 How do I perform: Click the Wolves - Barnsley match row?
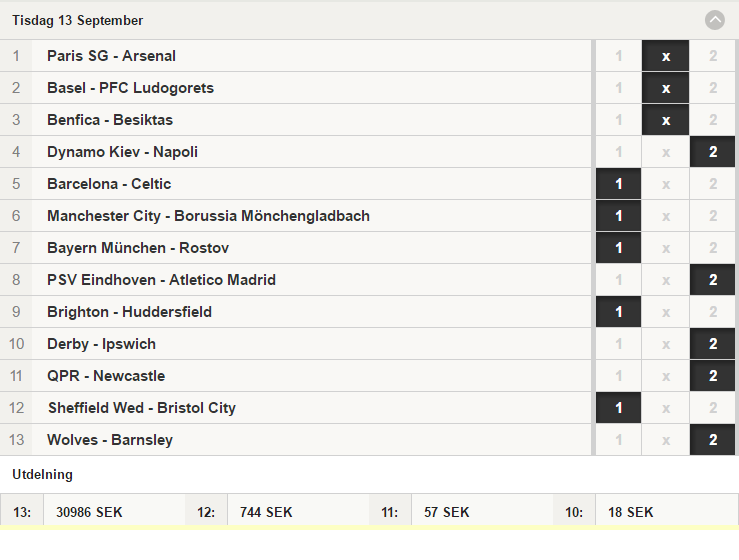coord(296,440)
